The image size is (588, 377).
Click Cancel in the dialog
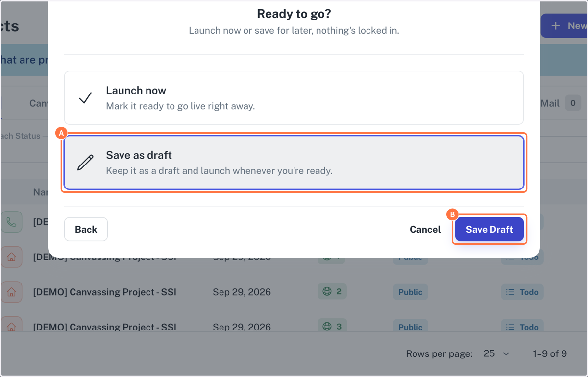pos(425,229)
